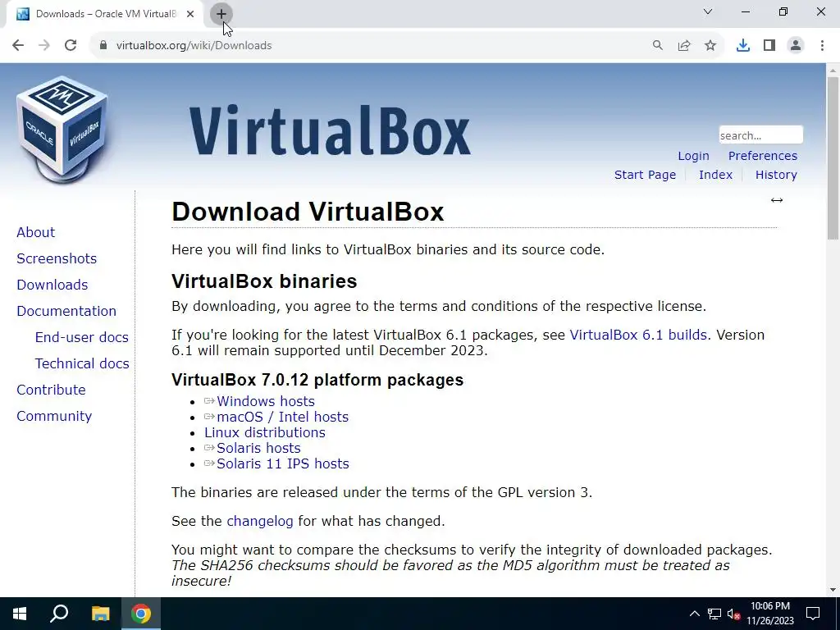Click the Chrome taskbar icon
Image resolution: width=840 pixels, height=630 pixels.
click(x=141, y=614)
